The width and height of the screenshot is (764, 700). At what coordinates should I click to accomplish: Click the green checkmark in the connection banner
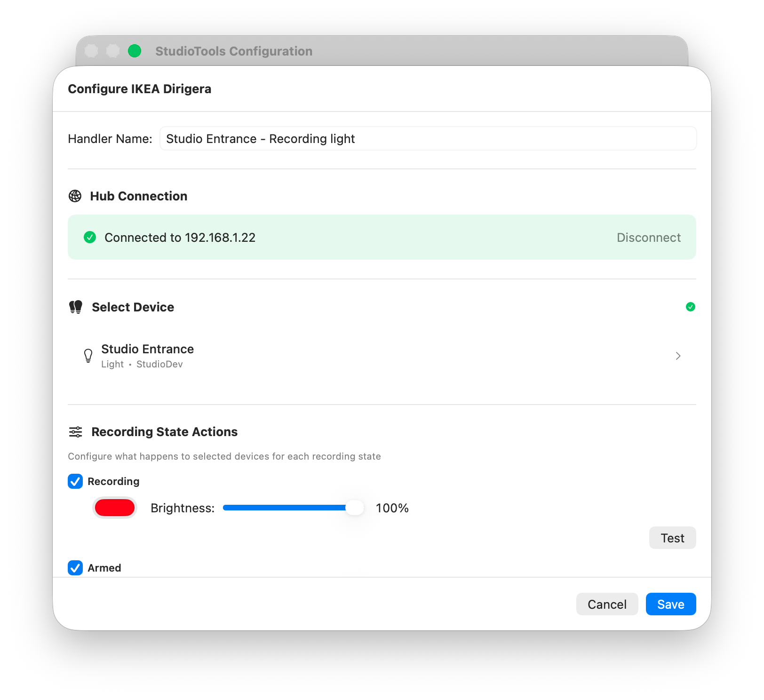(x=90, y=237)
